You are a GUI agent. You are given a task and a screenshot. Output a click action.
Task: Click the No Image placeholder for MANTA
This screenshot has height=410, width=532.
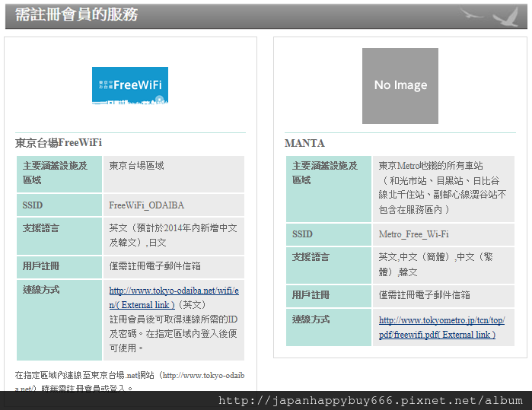click(x=400, y=86)
